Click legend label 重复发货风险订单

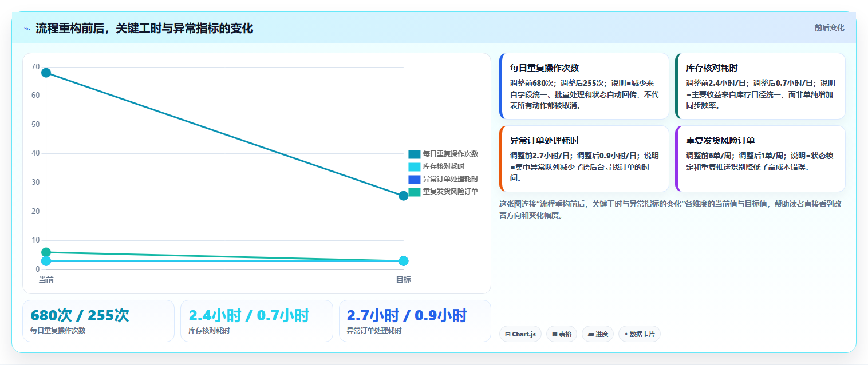pos(451,192)
